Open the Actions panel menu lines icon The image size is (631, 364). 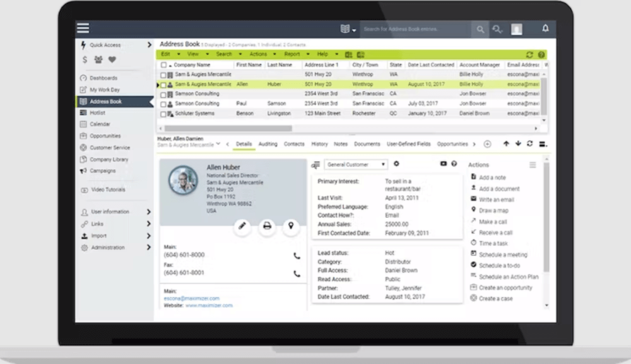tap(533, 165)
